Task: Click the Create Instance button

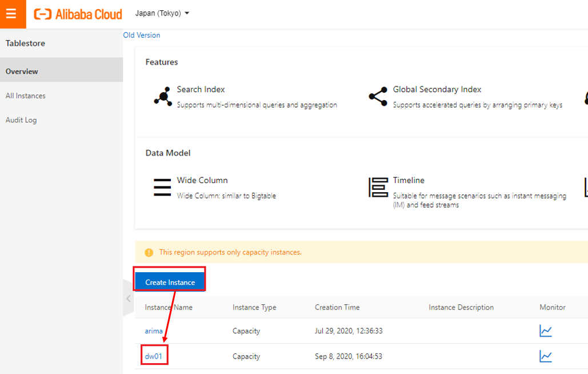Action: point(170,282)
